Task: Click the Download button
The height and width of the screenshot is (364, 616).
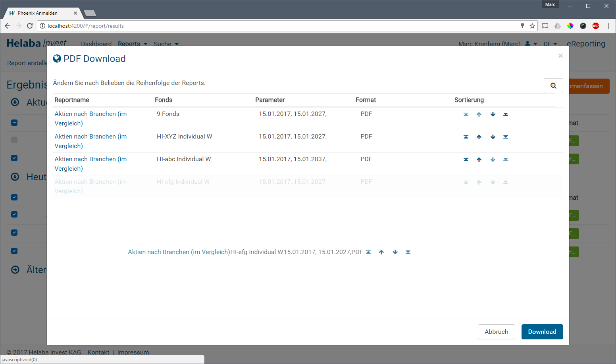Action: coord(542,332)
